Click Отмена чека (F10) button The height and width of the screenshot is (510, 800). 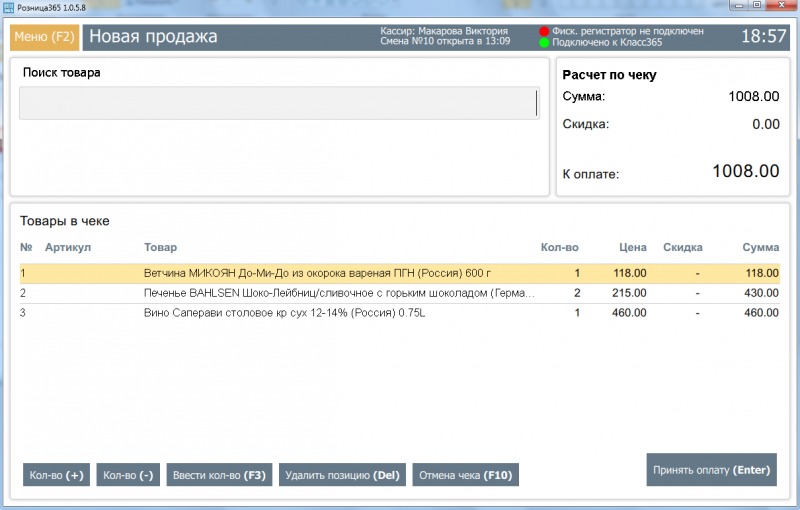465,475
